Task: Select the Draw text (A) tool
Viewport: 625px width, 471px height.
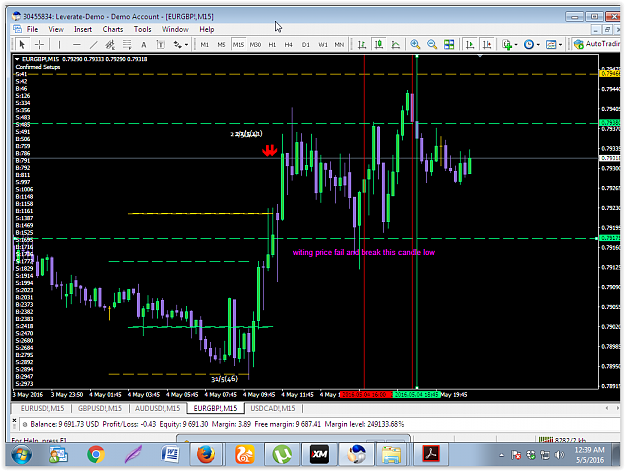Action: (x=144, y=45)
